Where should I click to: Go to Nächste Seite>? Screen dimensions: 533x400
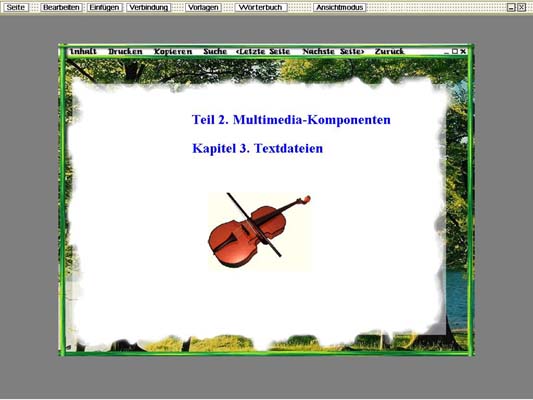coord(333,51)
